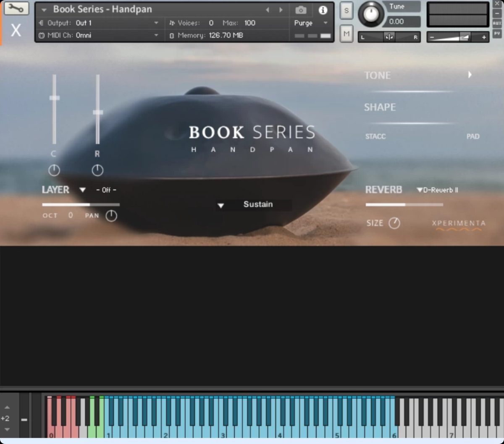Screen dimensions: 504x444
Task: Open the LAYER selection dropdown arrow
Action: click(x=82, y=190)
